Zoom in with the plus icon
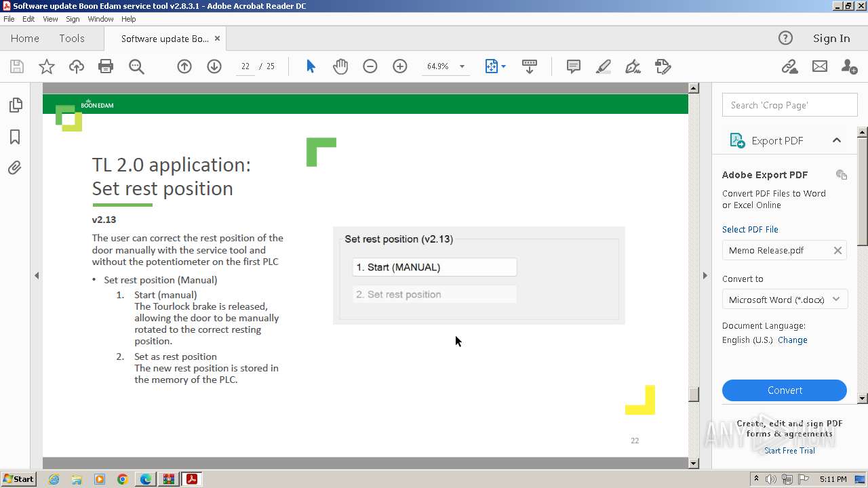 [400, 66]
